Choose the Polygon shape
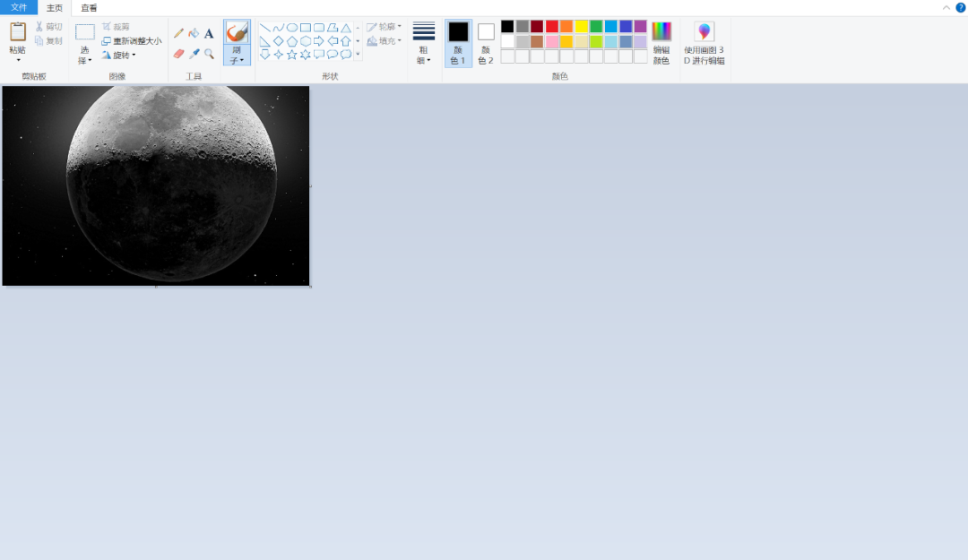The height and width of the screenshot is (560, 968). click(x=333, y=28)
